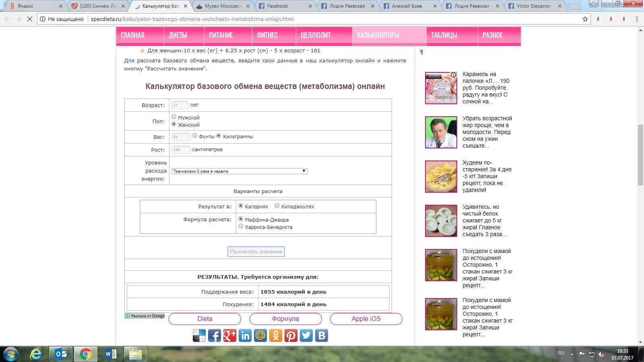Click weight (Вес) input field
The height and width of the screenshot is (362, 644).
pyautogui.click(x=181, y=137)
